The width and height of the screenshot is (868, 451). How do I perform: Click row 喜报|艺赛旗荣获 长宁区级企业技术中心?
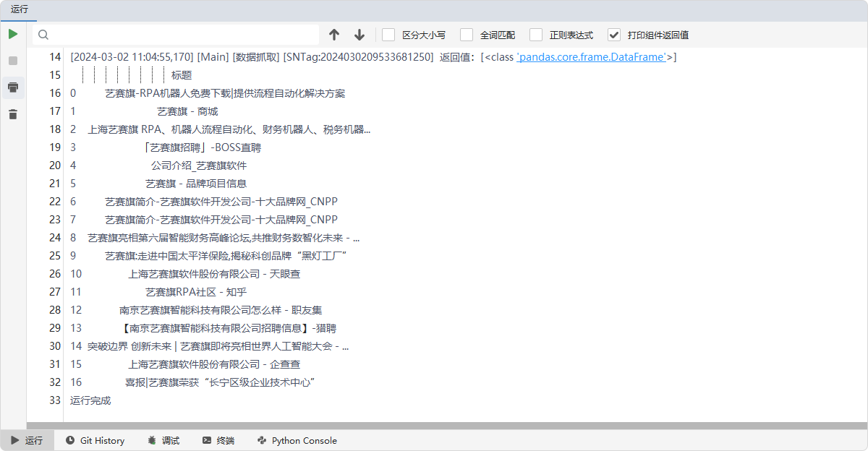[221, 382]
